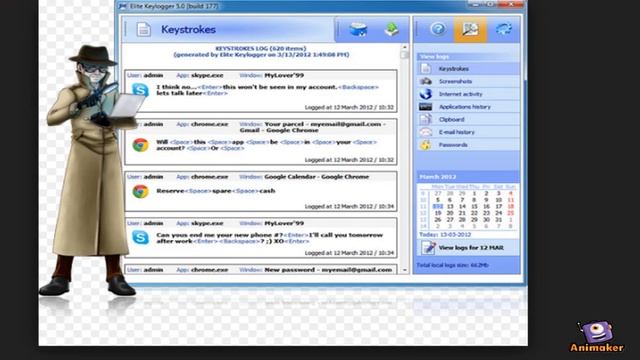Screen dimensions: 640x360
Task: Select highlighted March 12 in calendar
Action: click(438, 207)
